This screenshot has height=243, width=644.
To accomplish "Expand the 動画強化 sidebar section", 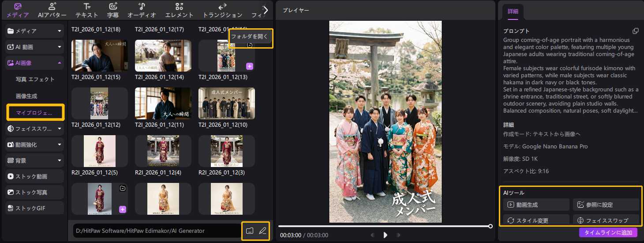I will tap(35, 144).
